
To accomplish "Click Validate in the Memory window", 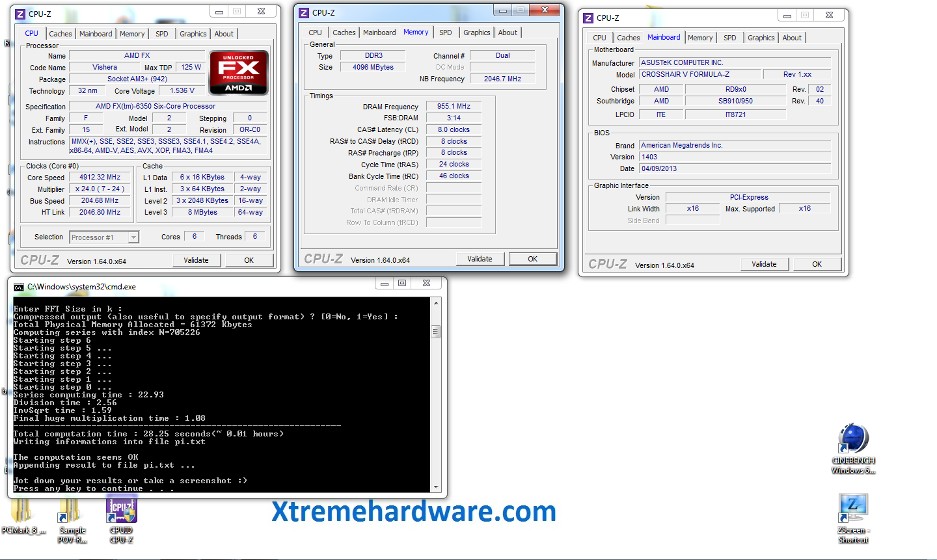I will point(480,259).
